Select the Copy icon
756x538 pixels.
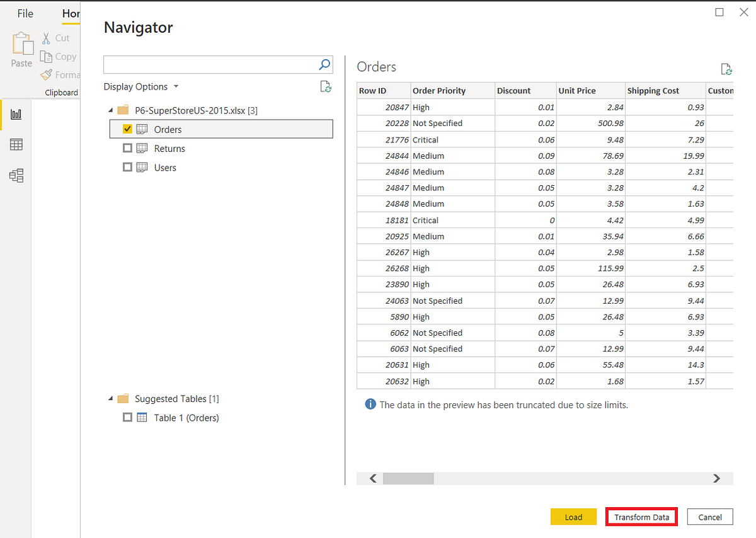[47, 56]
